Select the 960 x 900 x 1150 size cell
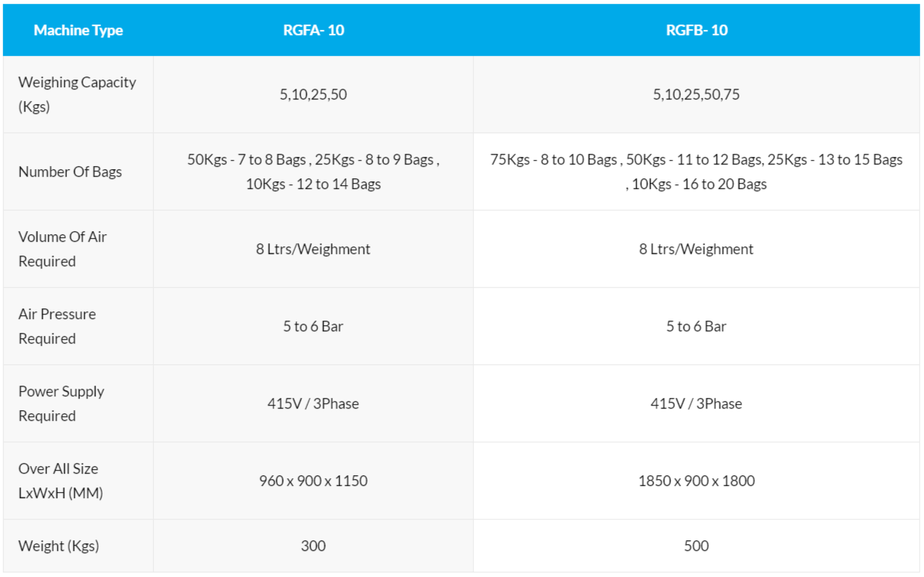 [x=313, y=481]
